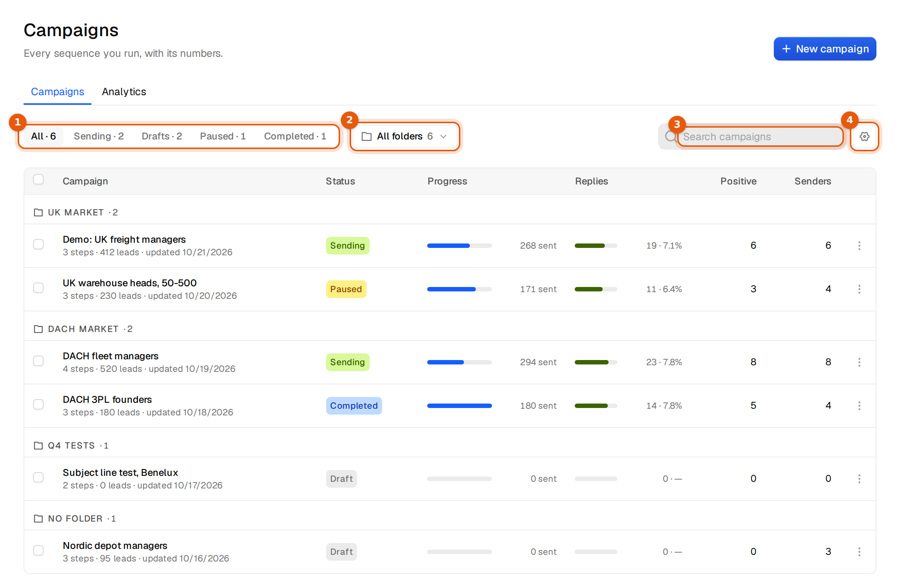
Task: Click the Draft badge on Nordic depot managers
Action: point(341,552)
